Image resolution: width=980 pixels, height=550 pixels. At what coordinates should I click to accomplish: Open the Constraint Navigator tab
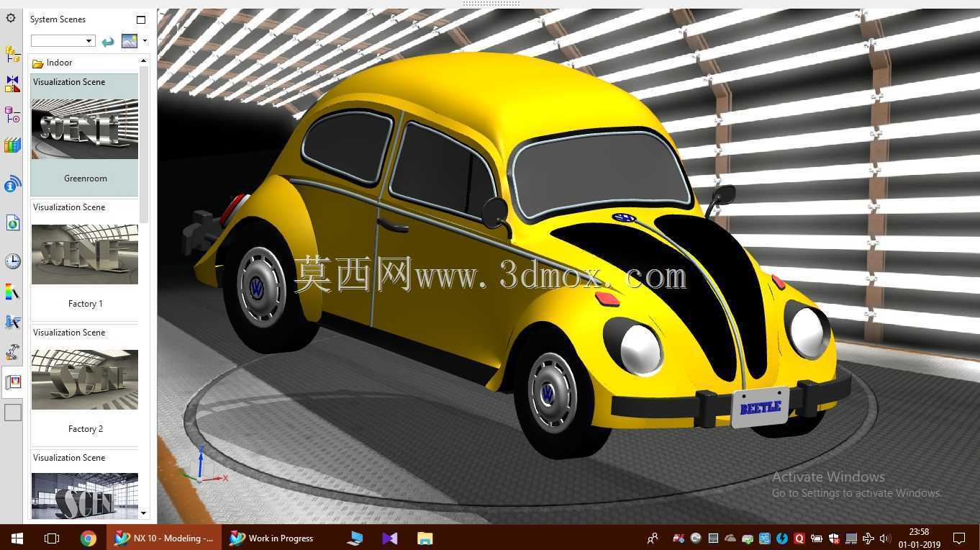click(x=12, y=84)
